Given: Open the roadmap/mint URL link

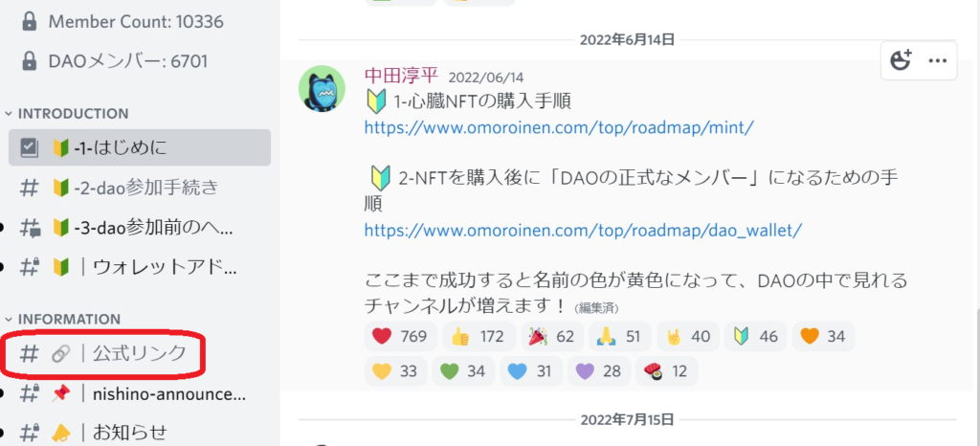Looking at the screenshot, I should 559,127.
